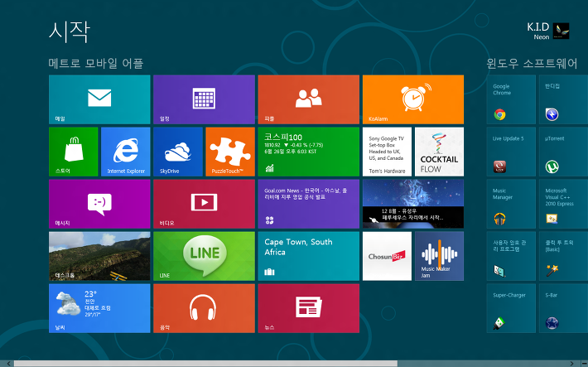
Task: Open the Music (음악) headphones tile
Action: pyautogui.click(x=204, y=308)
